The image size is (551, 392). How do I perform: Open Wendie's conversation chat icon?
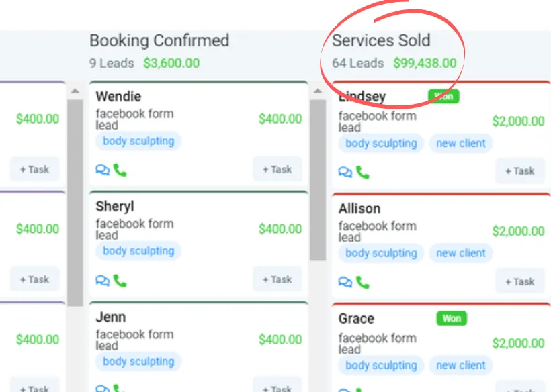click(x=103, y=170)
